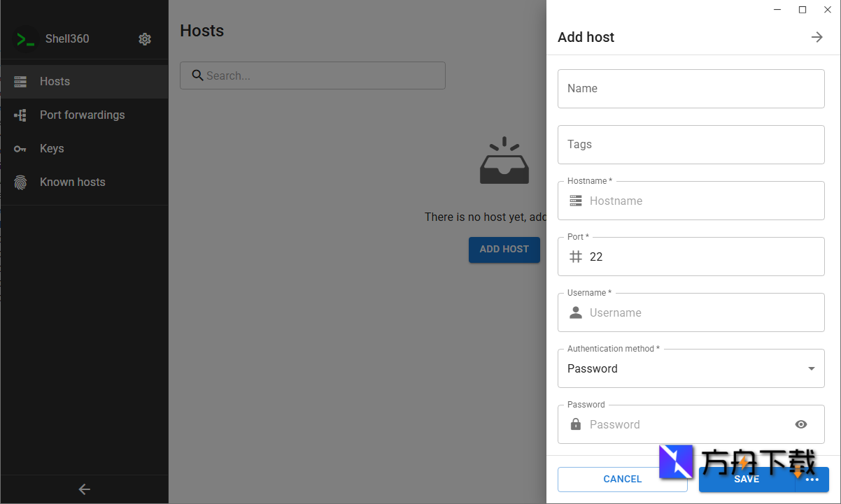Open settings via the gear icon
The width and height of the screenshot is (841, 504).
pyautogui.click(x=145, y=39)
